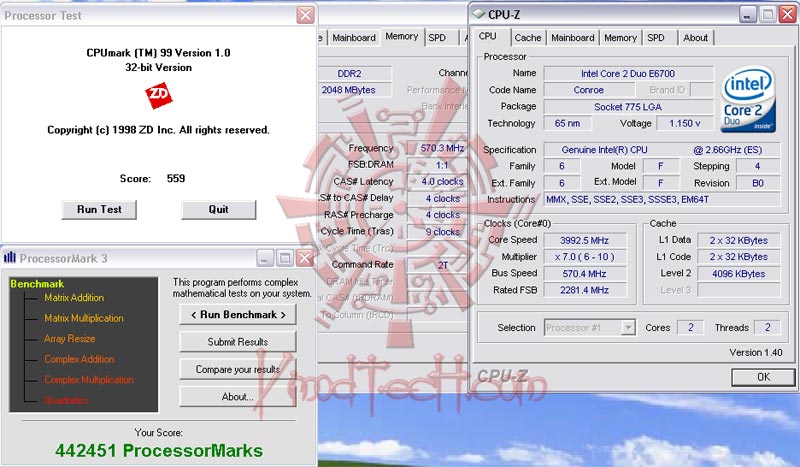Click the Code Name value Conroe
The height and width of the screenshot is (467, 800).
(x=588, y=90)
